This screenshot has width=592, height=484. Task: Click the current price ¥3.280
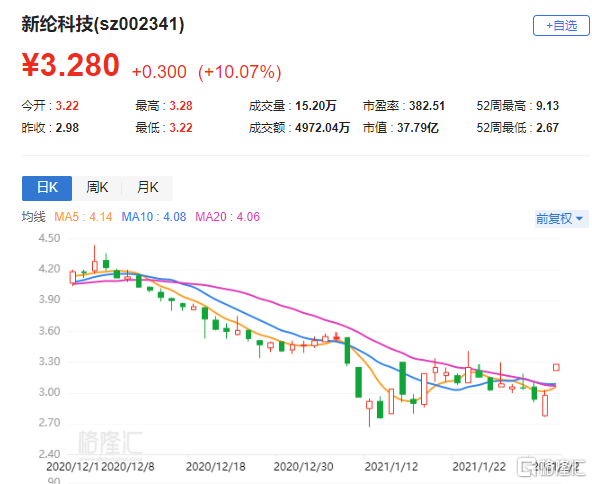pos(71,65)
